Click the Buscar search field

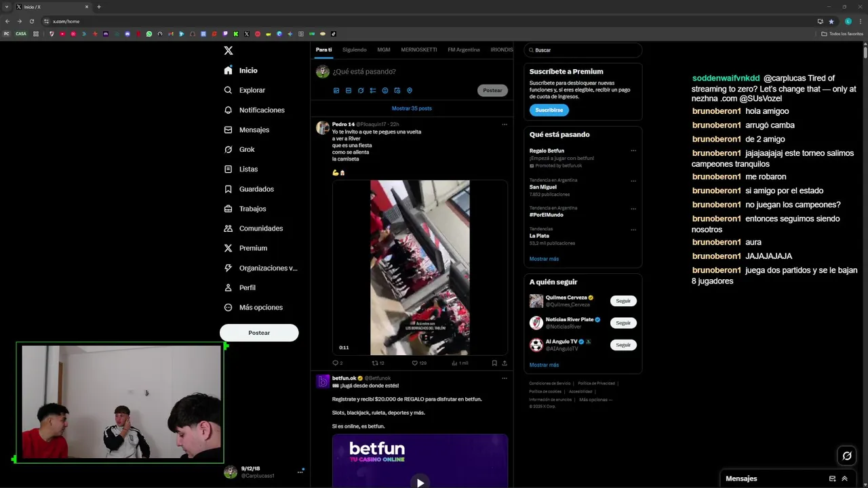point(583,50)
